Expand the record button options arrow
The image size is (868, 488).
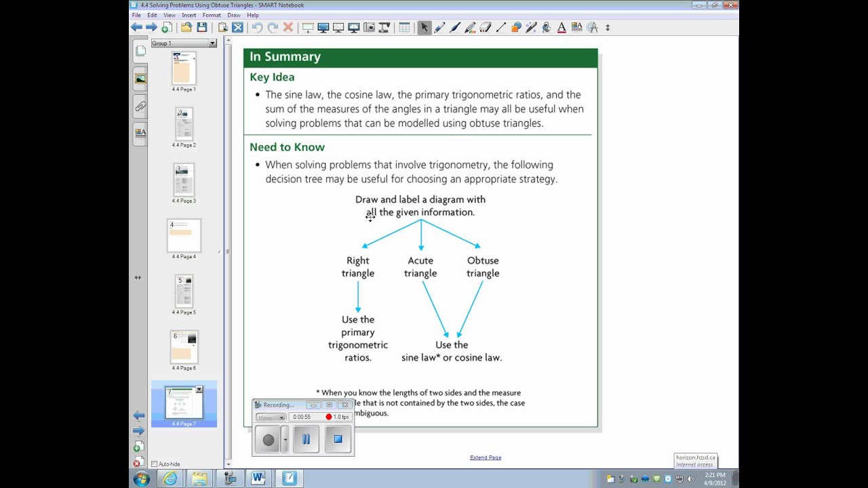285,439
